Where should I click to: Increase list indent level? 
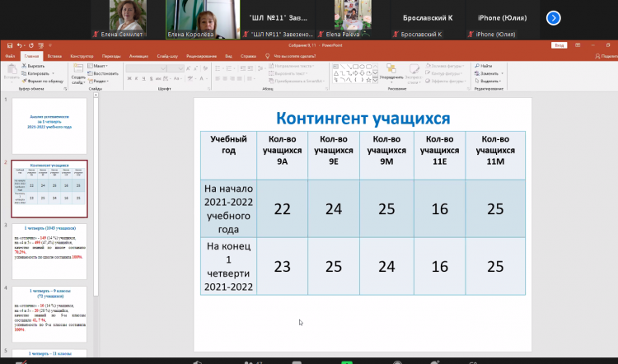click(250, 68)
